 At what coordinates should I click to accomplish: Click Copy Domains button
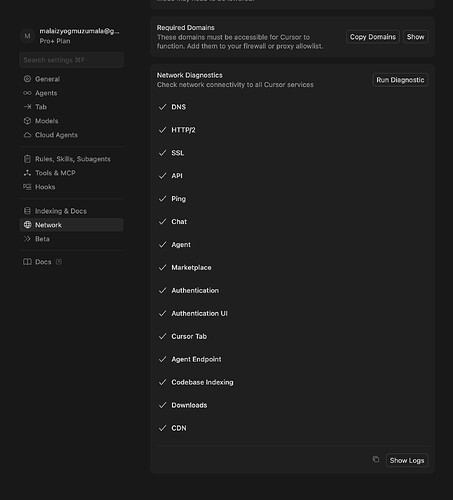373,37
